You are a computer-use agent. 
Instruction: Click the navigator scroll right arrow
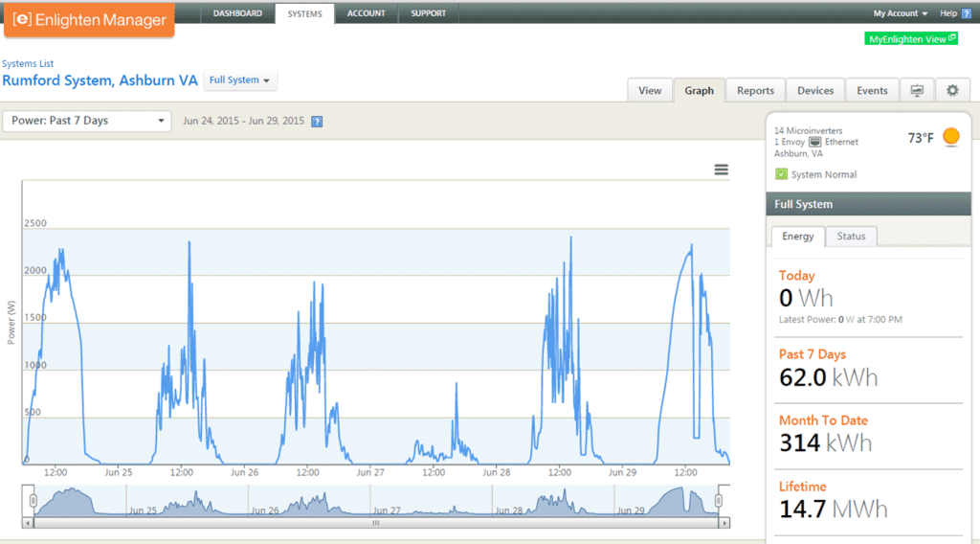pos(724,523)
